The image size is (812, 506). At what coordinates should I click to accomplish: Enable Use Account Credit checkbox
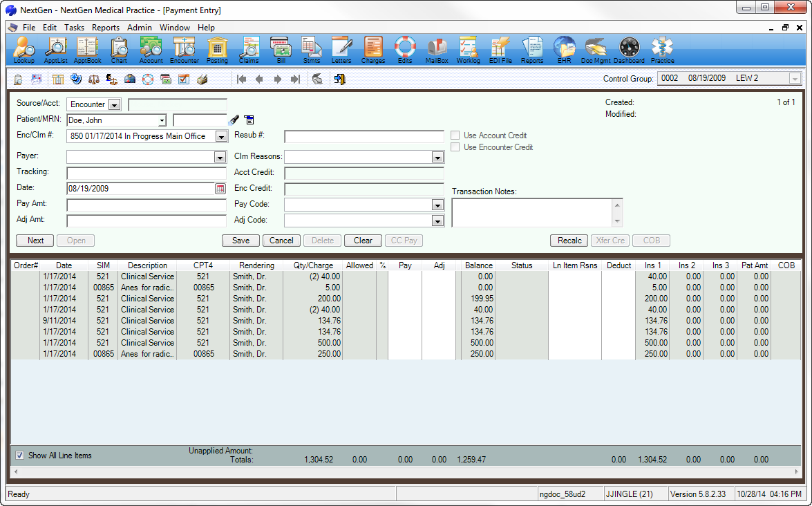[x=455, y=135]
